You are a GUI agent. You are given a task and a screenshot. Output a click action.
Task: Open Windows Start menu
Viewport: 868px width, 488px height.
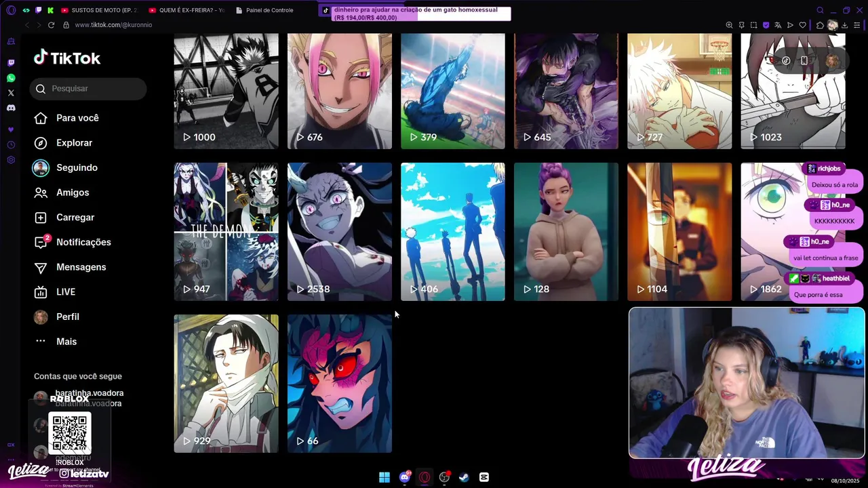click(384, 477)
